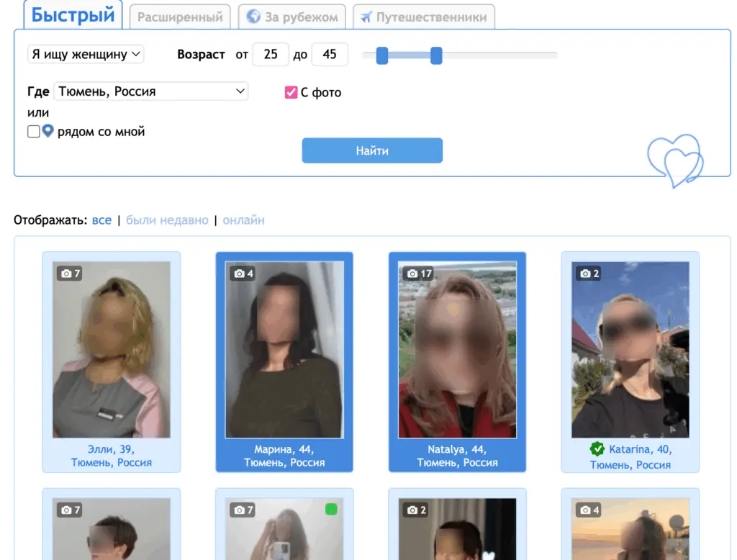737x560 pixels.
Task: Click the location pin icon near рядом со мной
Action: (47, 131)
